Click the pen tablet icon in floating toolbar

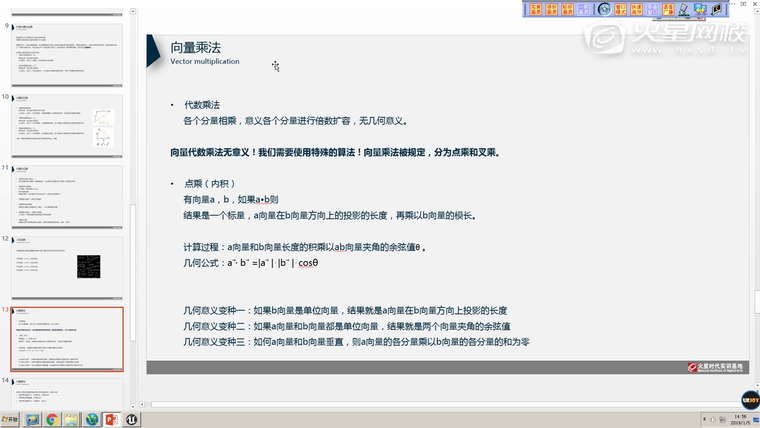click(x=683, y=9)
